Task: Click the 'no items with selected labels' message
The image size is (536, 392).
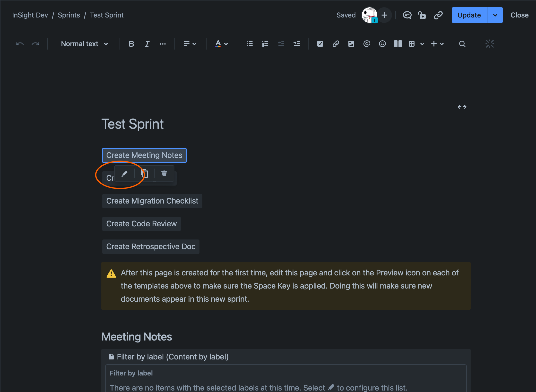Action: [259, 388]
